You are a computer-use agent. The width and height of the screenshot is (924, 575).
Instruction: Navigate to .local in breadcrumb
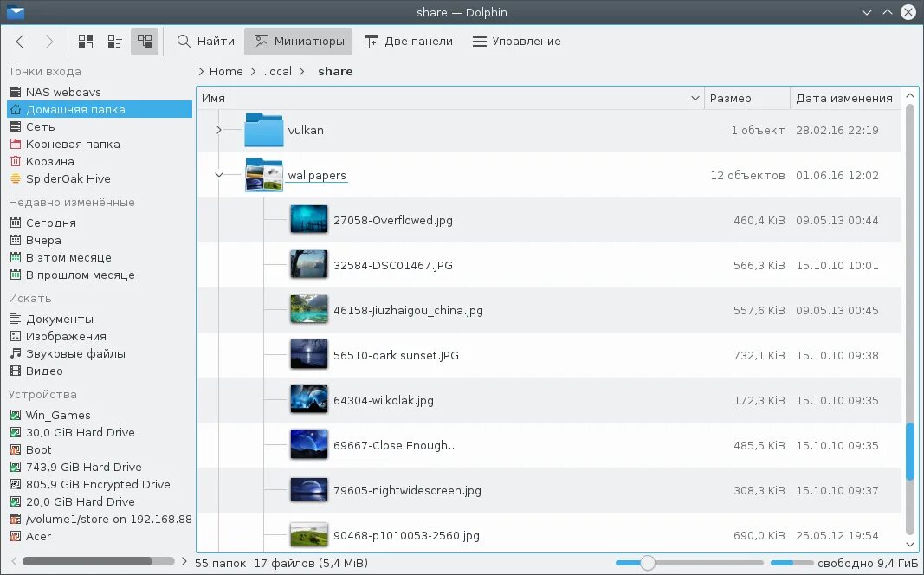click(278, 71)
